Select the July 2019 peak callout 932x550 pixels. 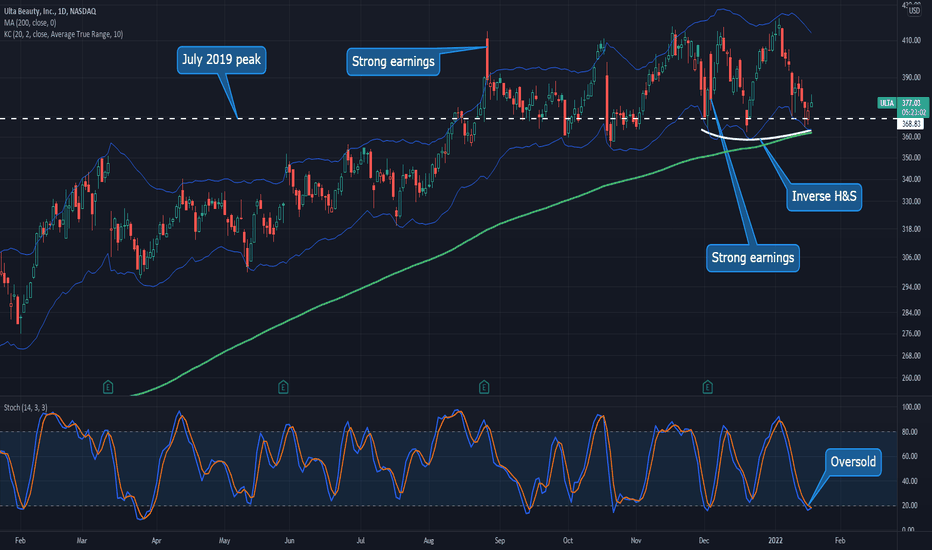(221, 60)
